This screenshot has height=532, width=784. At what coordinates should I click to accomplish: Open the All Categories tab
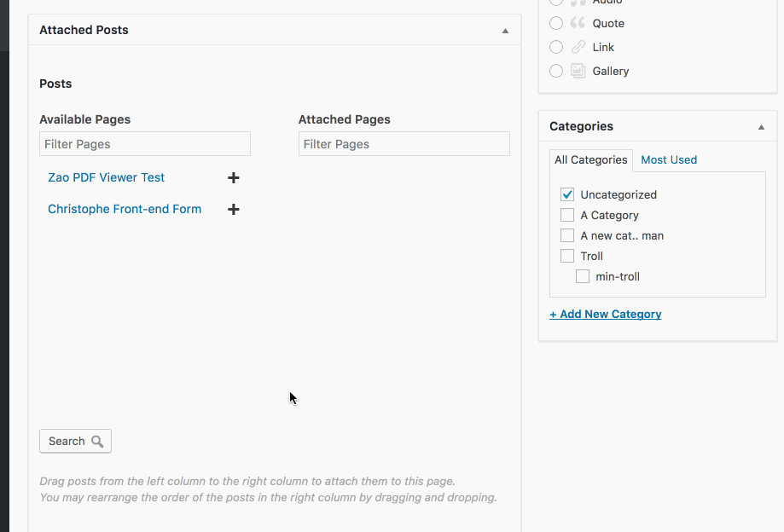590,159
